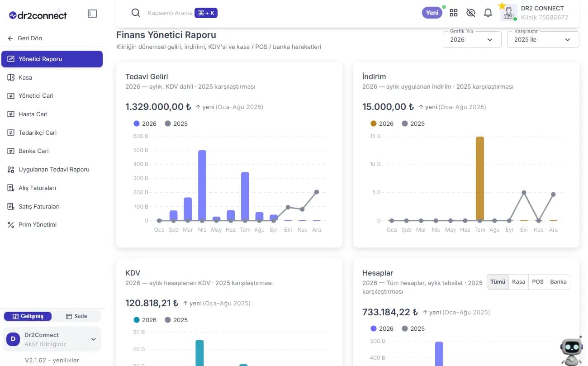The height and width of the screenshot is (366, 588).
Task: Open the Grafik Yılı 2026 dropdown
Action: point(472,39)
